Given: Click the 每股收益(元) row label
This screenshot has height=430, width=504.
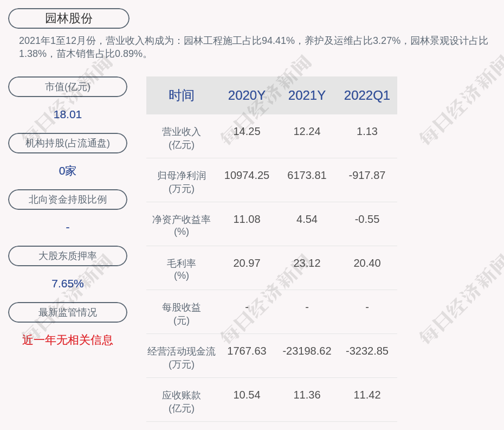Looking at the screenshot, I should (x=182, y=314).
